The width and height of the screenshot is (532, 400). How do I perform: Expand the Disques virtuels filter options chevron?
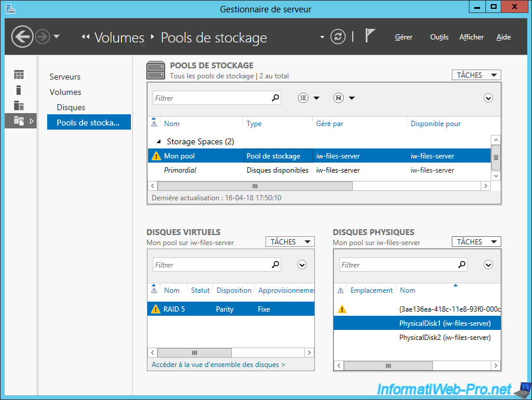point(302,265)
